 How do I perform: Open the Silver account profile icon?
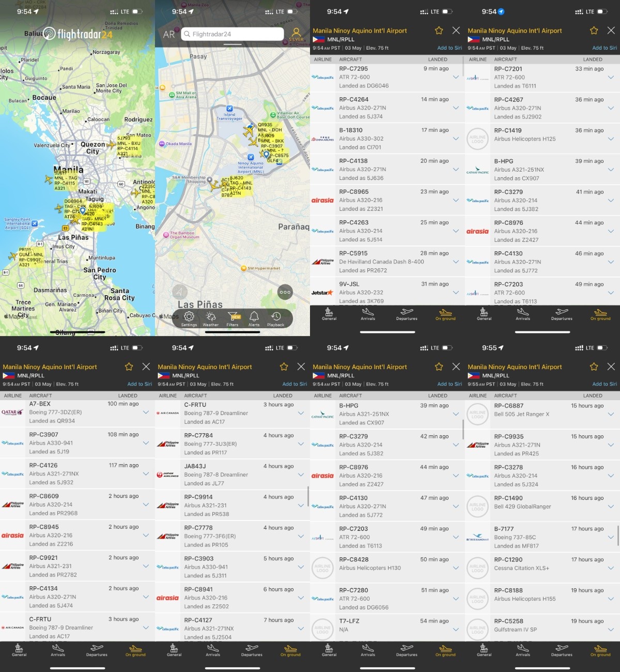(297, 34)
